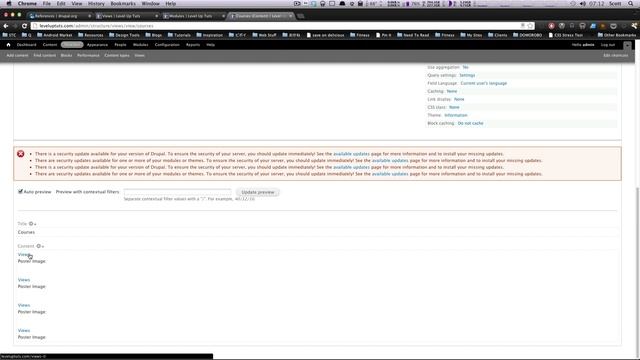
Task: Open the Blogs bookmark folder dropdown
Action: [153, 35]
